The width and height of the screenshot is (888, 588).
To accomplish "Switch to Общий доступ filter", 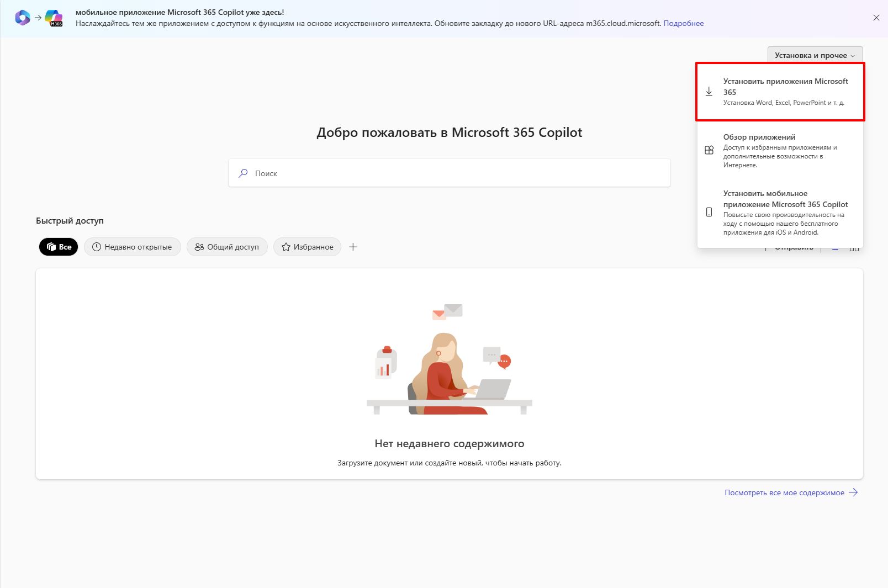I will pos(227,247).
